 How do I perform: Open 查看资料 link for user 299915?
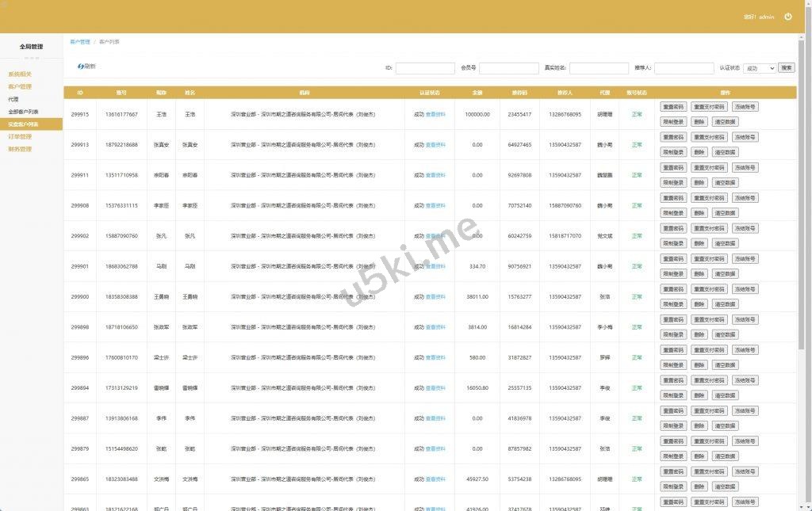tap(435, 114)
